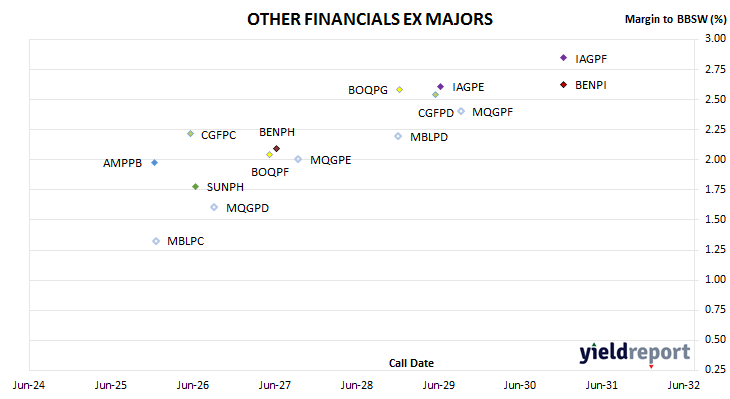The image size is (730, 399).
Task: Click the yieldreport logo
Action: click(x=635, y=353)
